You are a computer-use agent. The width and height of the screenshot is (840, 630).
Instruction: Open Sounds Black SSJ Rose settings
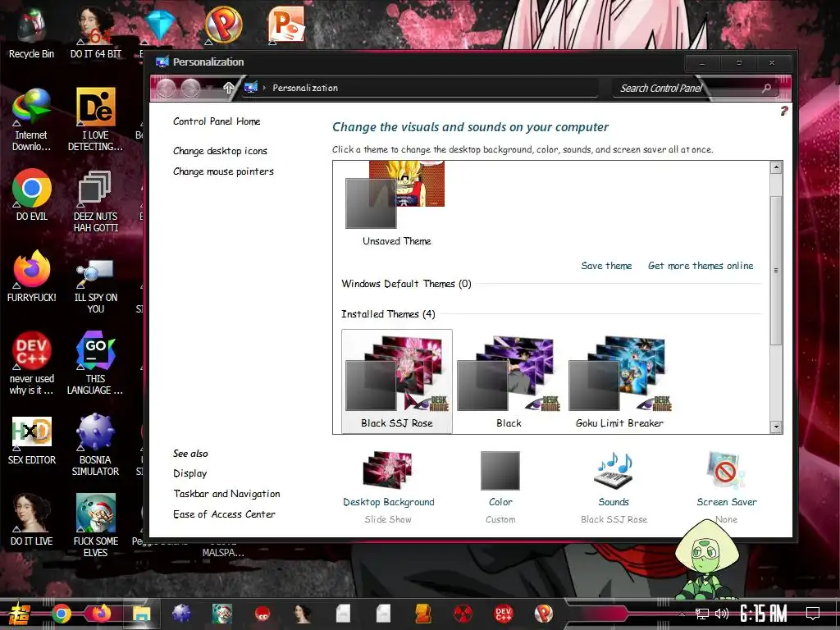pos(614,488)
